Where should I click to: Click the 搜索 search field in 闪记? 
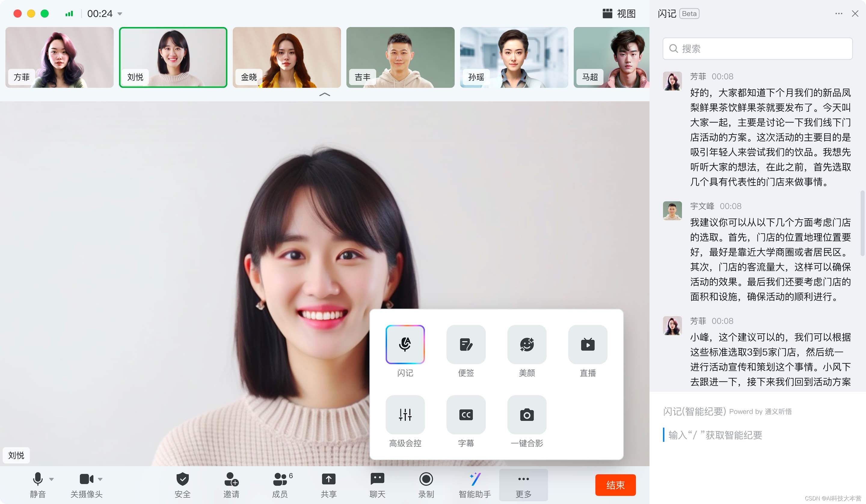757,49
